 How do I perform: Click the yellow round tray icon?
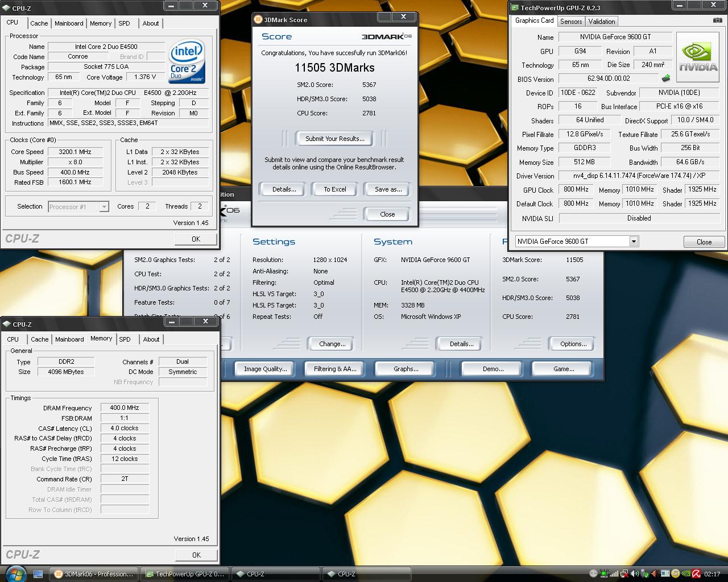click(676, 574)
